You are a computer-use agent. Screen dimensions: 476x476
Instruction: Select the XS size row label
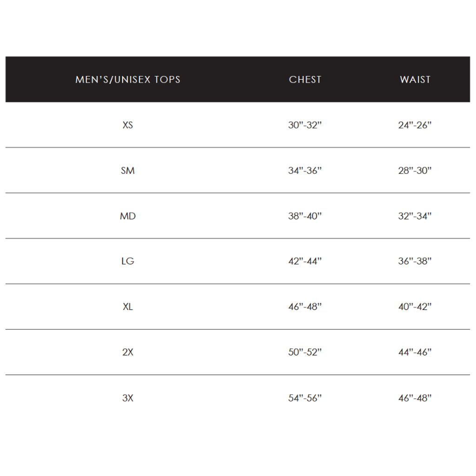coord(128,125)
